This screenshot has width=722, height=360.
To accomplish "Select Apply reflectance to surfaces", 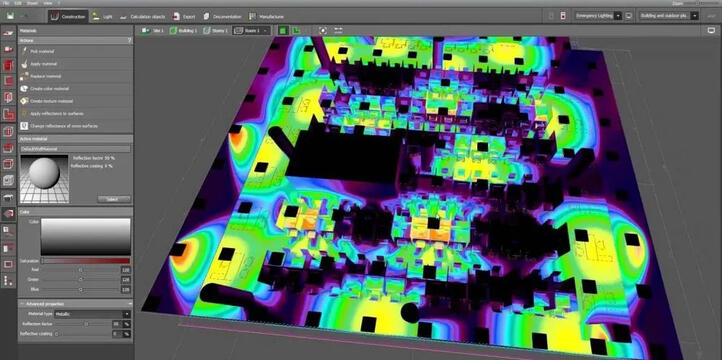I will pyautogui.click(x=76, y=113).
